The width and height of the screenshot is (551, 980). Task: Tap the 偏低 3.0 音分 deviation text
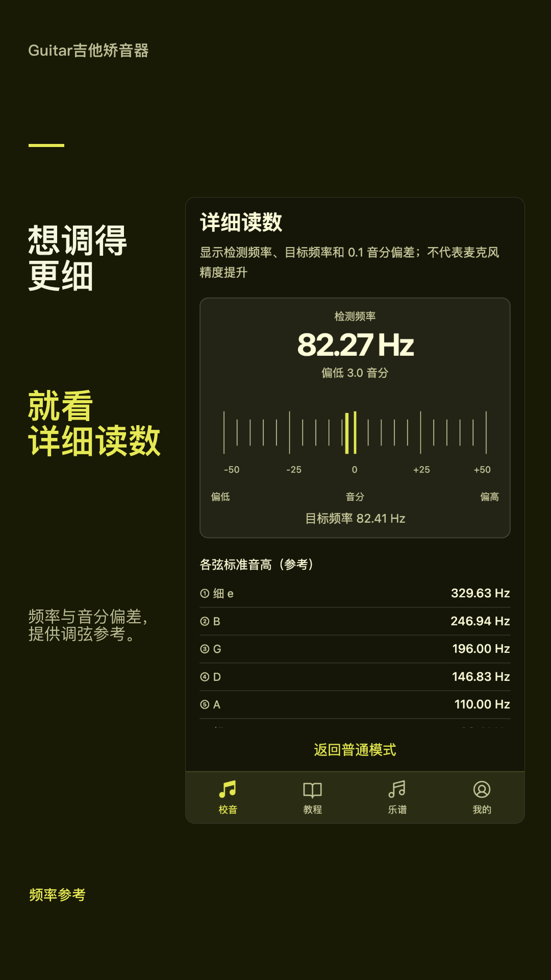coord(355,373)
